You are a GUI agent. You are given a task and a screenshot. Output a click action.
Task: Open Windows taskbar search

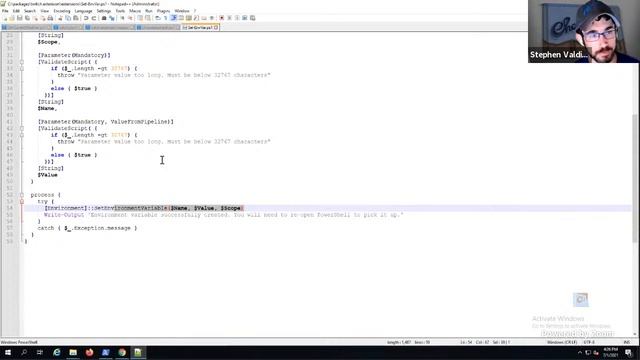(x=24, y=353)
